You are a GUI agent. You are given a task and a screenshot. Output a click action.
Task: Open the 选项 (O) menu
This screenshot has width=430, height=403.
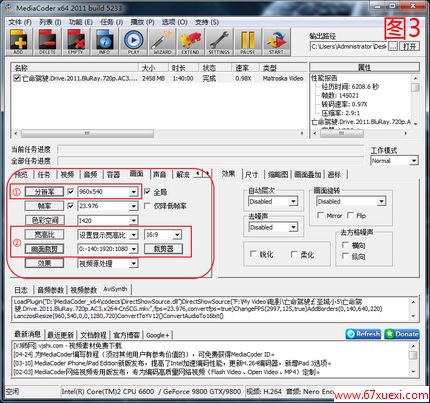175,22
